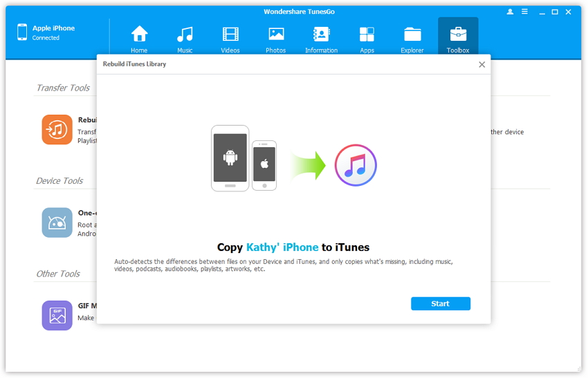Viewport: 588px width, 378px height.
Task: Open the Home tab
Action: 139,39
